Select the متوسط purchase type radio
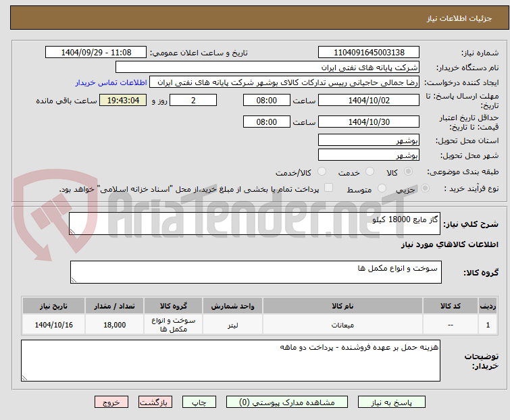Viewport: 510px width, 420px height. pyautogui.click(x=382, y=188)
